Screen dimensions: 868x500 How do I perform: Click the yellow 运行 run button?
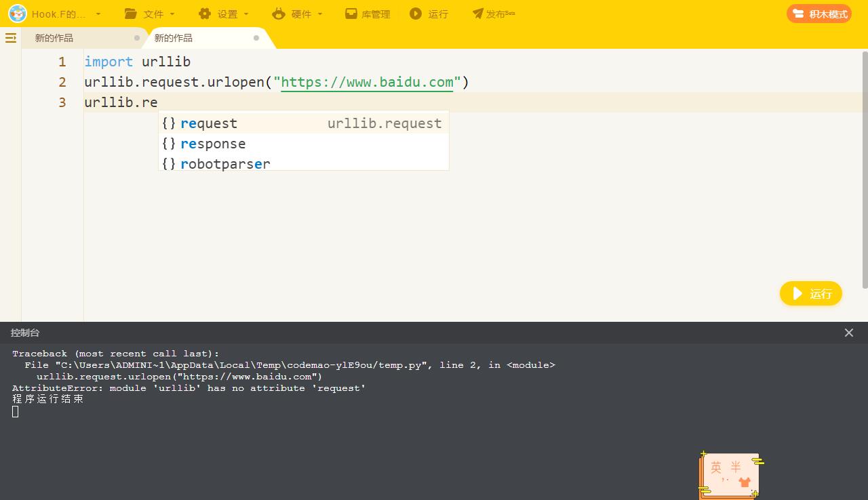click(811, 293)
